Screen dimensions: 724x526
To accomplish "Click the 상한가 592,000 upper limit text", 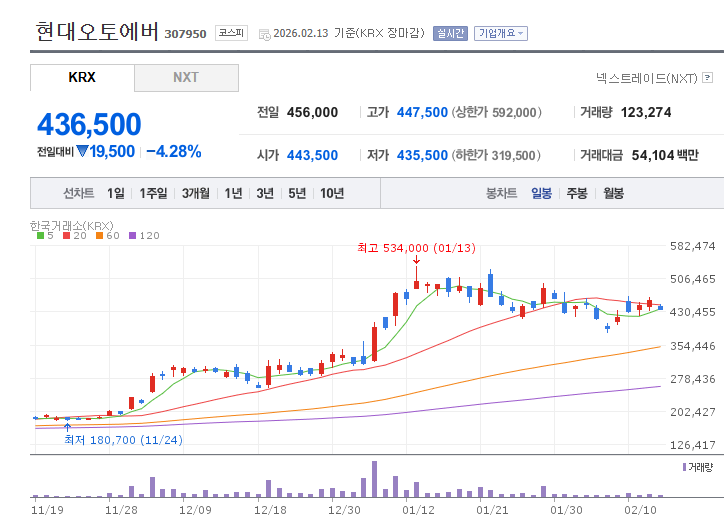I will click(x=496, y=112).
